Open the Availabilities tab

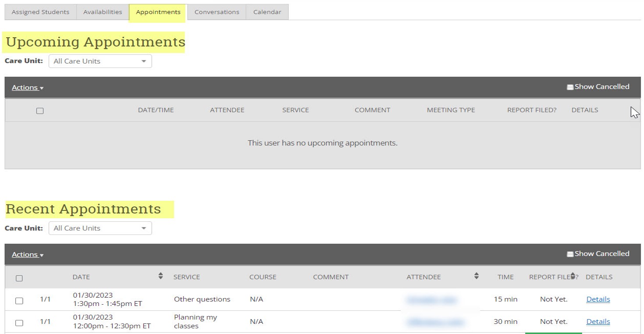[103, 12]
